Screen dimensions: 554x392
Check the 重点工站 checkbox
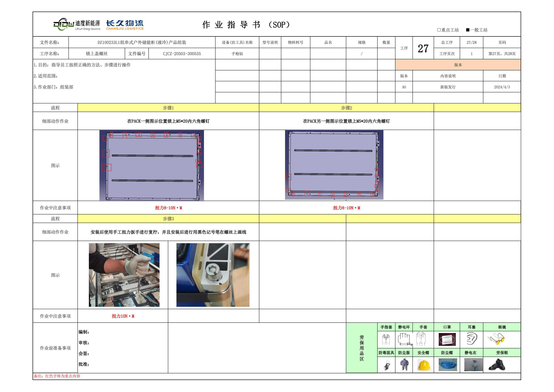(439, 30)
